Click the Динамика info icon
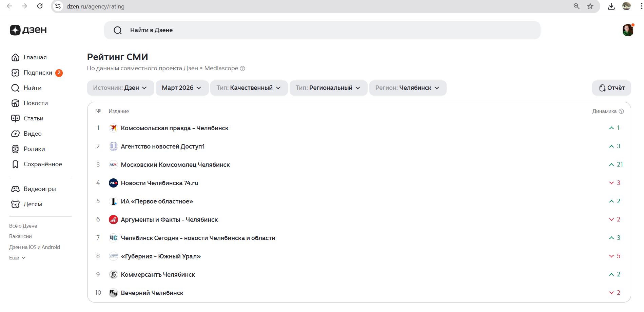This screenshot has height=312, width=644. coord(621,111)
